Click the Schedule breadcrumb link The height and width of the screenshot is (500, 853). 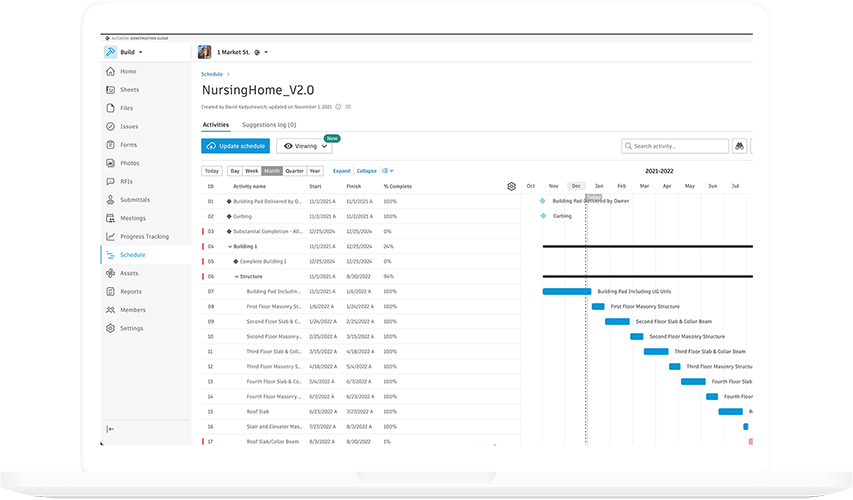[212, 74]
